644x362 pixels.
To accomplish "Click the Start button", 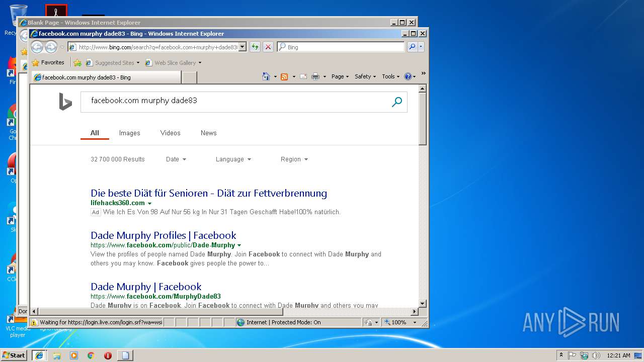I will point(14,355).
